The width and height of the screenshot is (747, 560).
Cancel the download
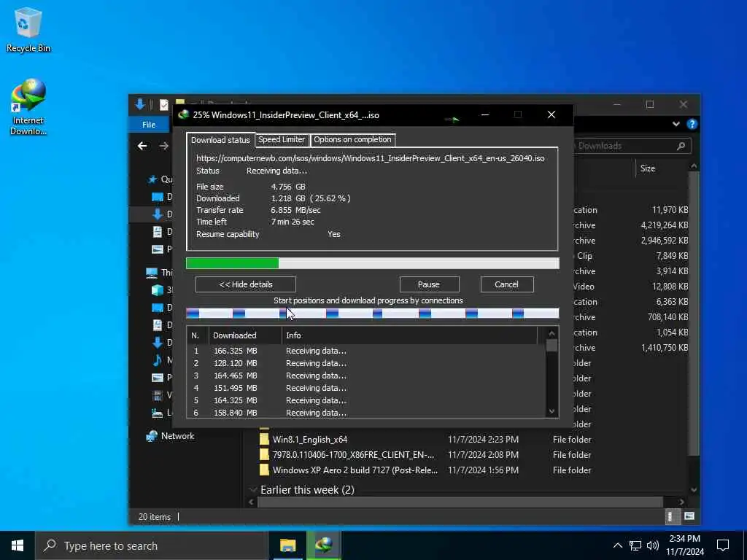(506, 284)
